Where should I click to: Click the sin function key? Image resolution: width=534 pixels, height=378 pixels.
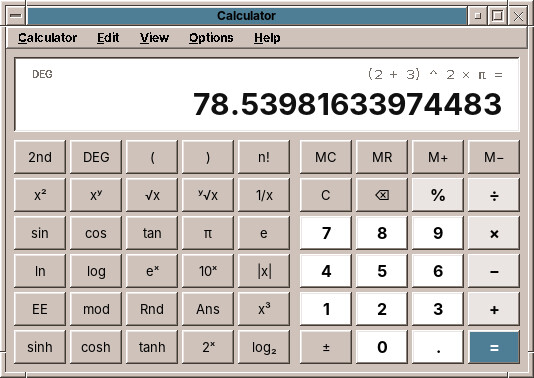40,233
